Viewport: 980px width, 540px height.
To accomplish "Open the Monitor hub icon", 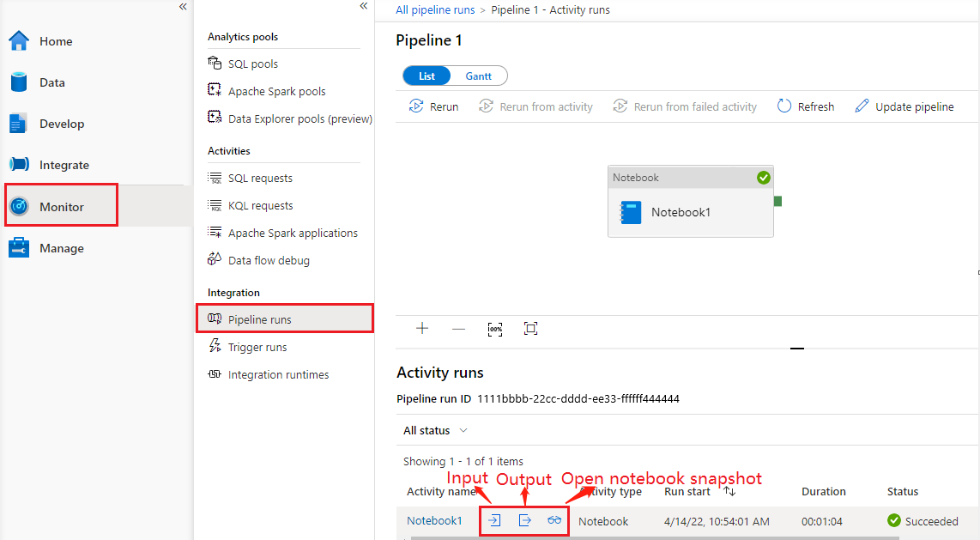I will pyautogui.click(x=19, y=205).
